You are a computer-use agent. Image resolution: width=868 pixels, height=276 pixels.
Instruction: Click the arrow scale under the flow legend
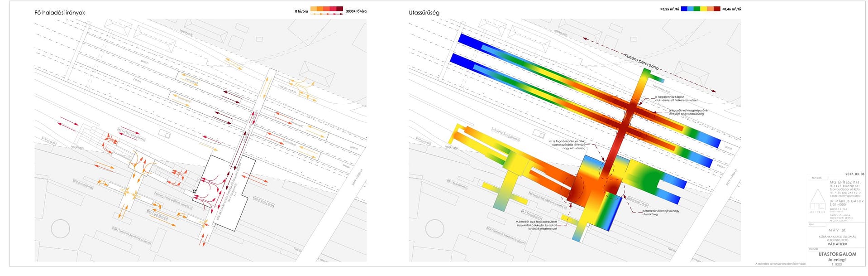[x=327, y=15]
